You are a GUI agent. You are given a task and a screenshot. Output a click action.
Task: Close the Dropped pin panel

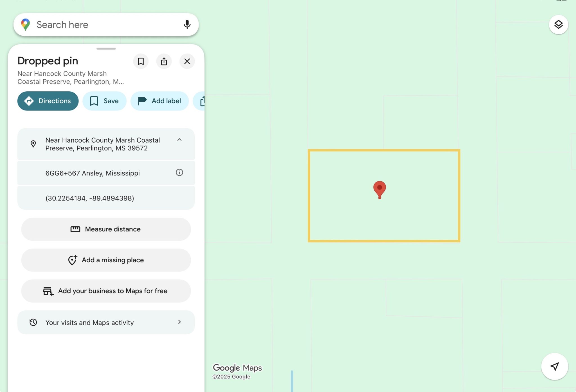(x=187, y=61)
